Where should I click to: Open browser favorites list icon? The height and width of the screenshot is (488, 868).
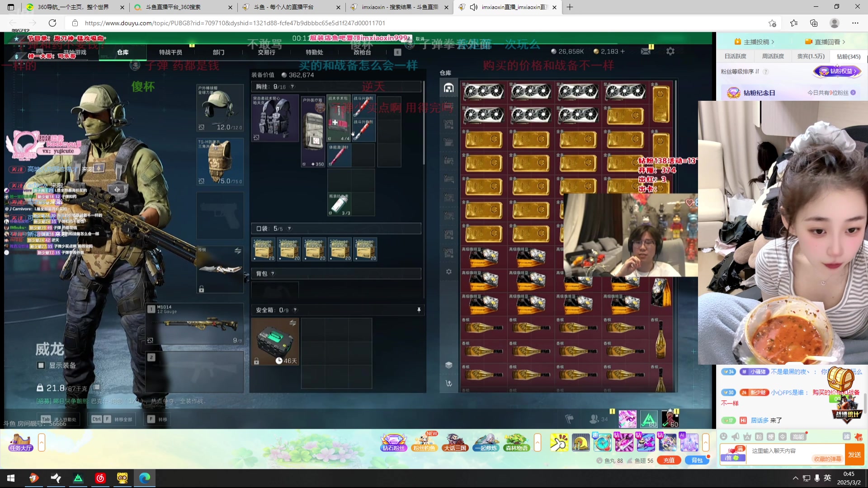click(x=794, y=23)
